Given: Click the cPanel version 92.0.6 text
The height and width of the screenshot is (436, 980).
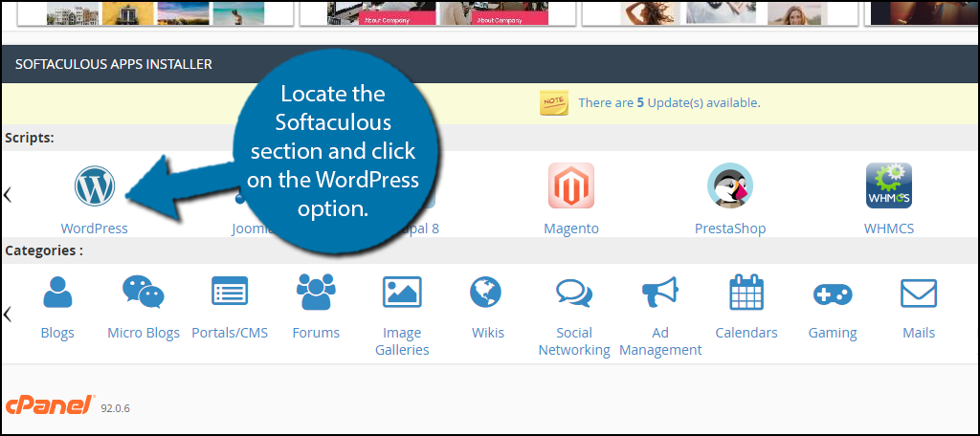Looking at the screenshot, I should [x=115, y=408].
